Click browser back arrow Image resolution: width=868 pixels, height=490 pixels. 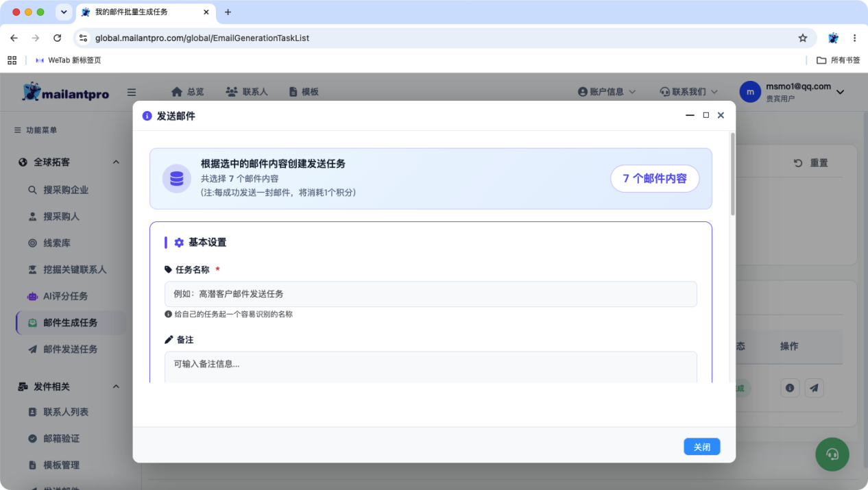click(14, 38)
